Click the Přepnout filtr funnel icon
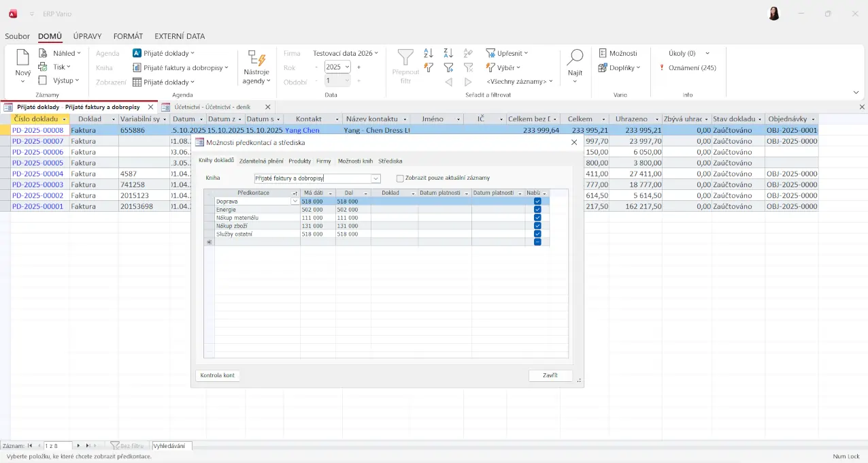Image resolution: width=868 pixels, height=463 pixels. (405, 57)
